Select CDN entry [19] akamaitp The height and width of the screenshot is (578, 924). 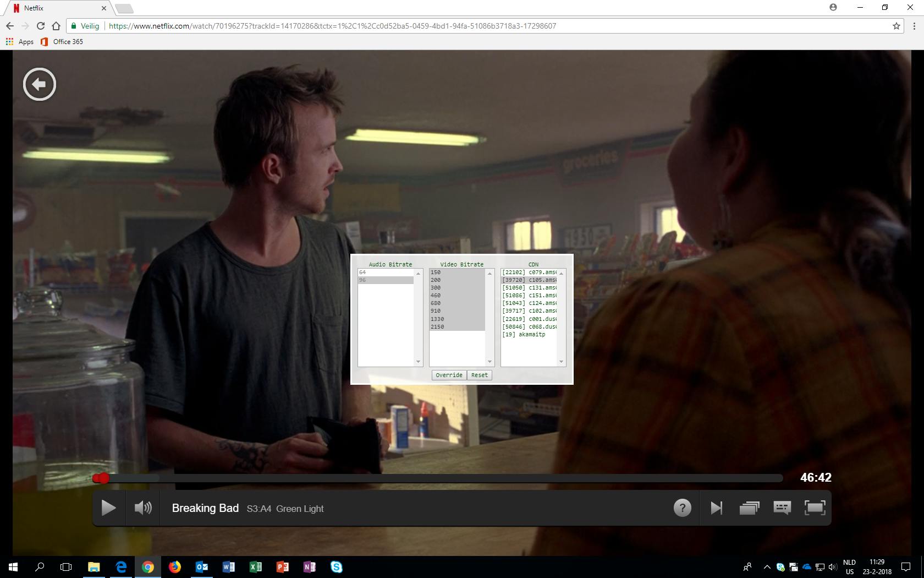click(x=529, y=335)
